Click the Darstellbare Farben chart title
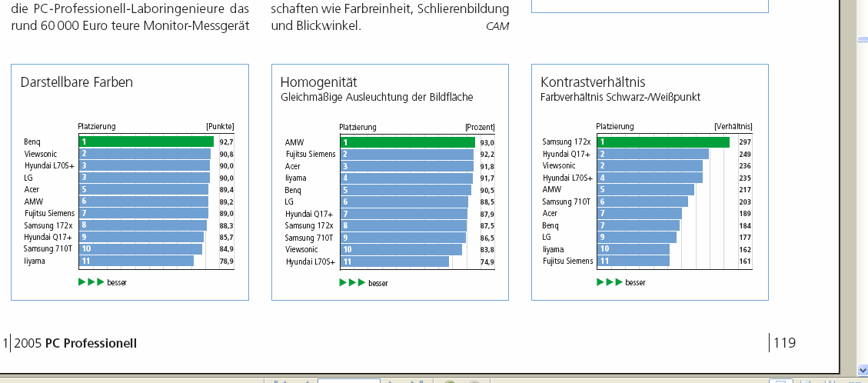868x383 pixels. (x=77, y=82)
